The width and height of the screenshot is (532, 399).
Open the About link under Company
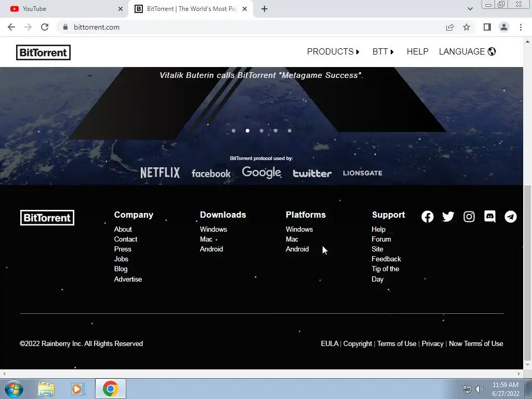123,229
